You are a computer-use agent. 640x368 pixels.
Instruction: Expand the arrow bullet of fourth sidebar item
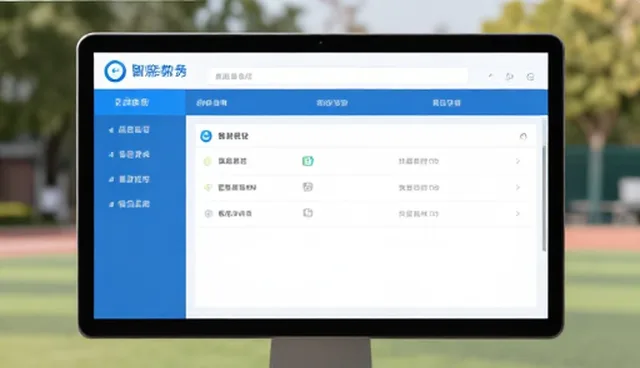111,204
